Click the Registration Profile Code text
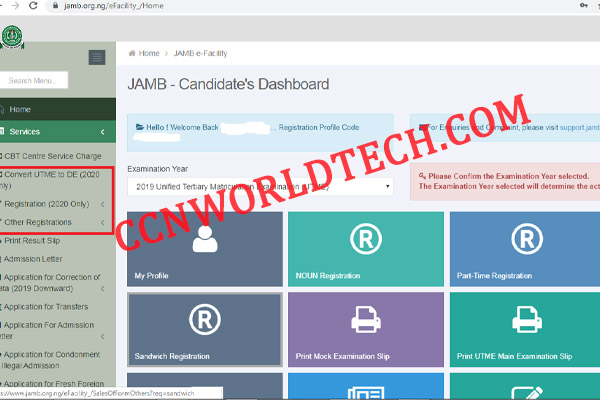 [320, 127]
